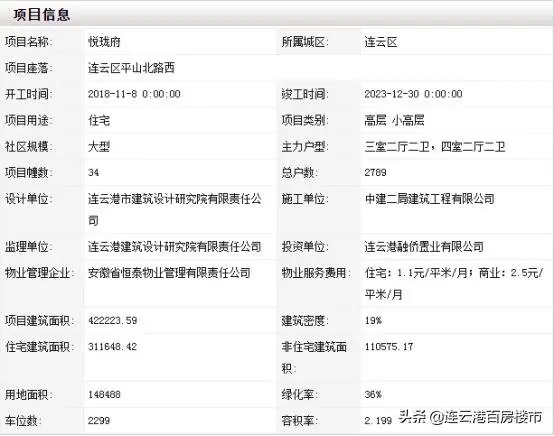Select the community scale value 大型
The width and height of the screenshot is (554, 436).
click(x=99, y=146)
